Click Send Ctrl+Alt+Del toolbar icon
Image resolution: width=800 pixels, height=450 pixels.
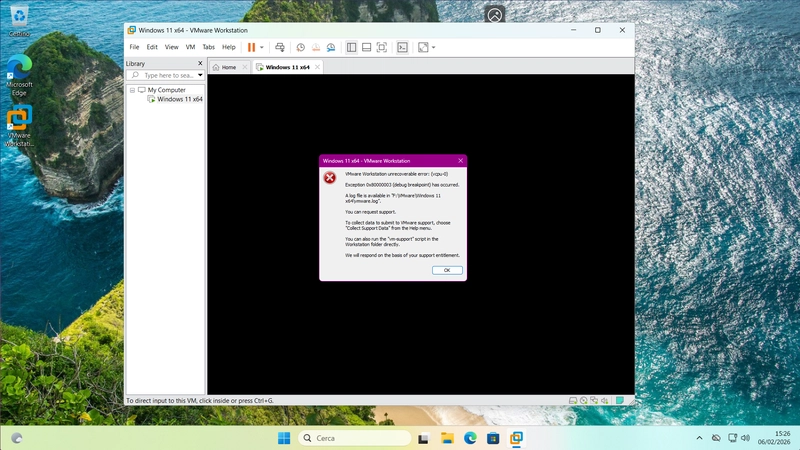pyautogui.click(x=280, y=47)
